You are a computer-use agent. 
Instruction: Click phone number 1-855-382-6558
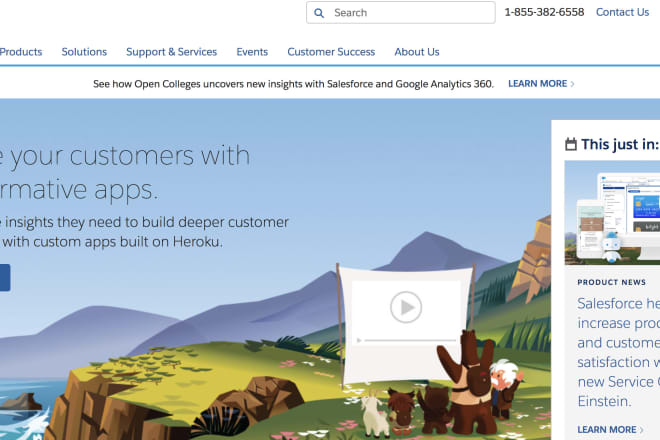pos(544,12)
